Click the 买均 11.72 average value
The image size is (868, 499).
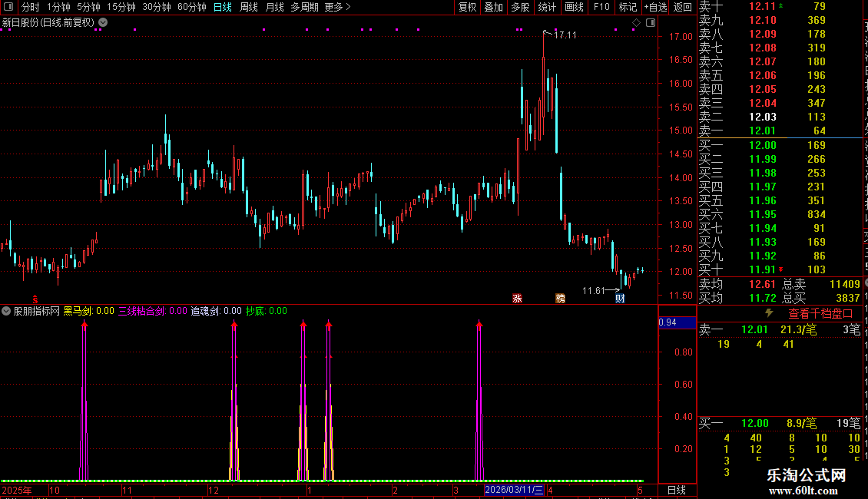pyautogui.click(x=762, y=298)
